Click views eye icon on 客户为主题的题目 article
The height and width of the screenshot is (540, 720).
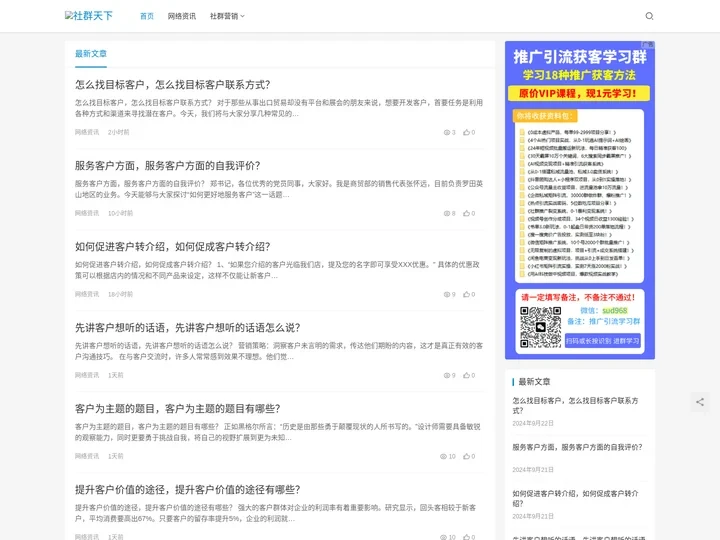[x=443, y=456]
